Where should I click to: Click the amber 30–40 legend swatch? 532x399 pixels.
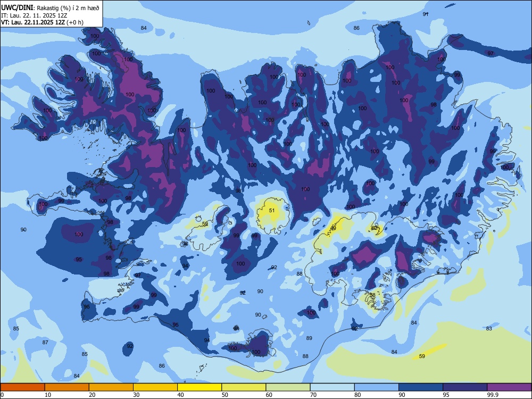coord(155,387)
